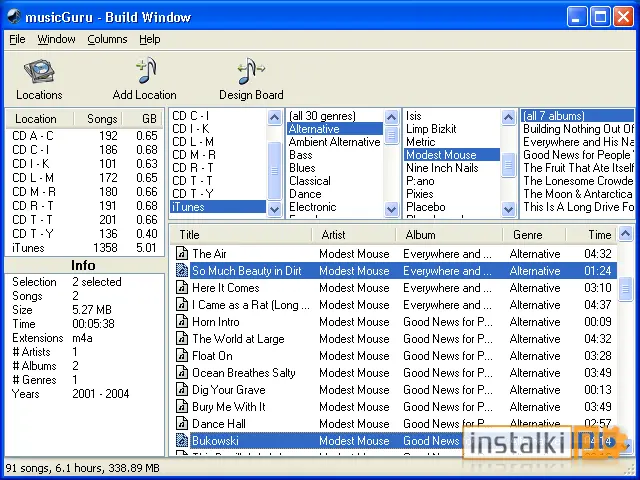Select the Alternative genre
The image size is (640, 480).
tap(334, 129)
